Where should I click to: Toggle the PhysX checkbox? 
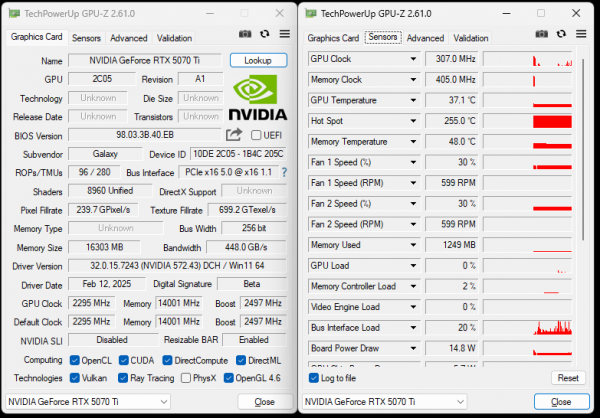pyautogui.click(x=186, y=378)
